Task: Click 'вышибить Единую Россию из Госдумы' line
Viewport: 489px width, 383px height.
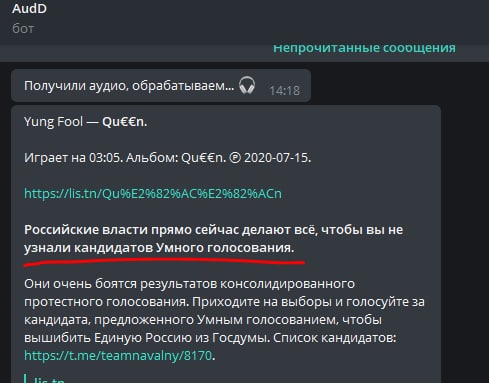Action: coord(210,338)
